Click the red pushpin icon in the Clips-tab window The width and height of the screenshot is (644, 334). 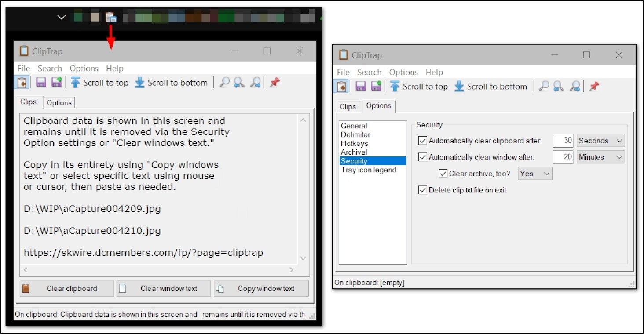coord(275,83)
